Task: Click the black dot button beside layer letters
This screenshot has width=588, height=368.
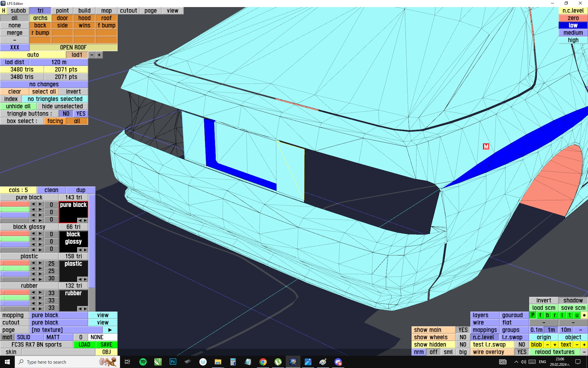Action: point(584,315)
